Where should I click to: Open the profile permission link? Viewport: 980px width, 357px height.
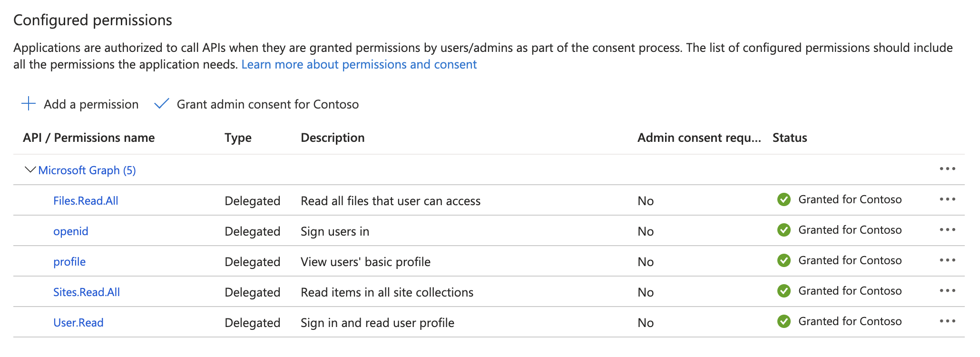pyautogui.click(x=69, y=262)
